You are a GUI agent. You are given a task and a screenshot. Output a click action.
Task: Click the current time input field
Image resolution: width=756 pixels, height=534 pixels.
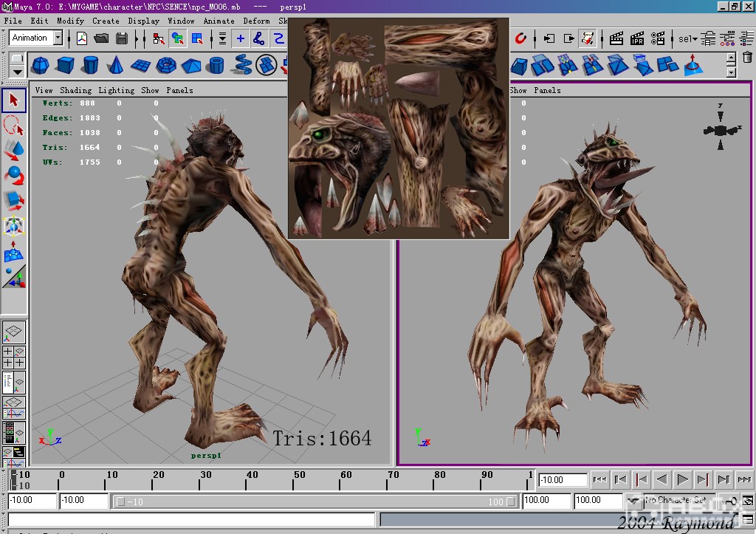click(x=563, y=479)
